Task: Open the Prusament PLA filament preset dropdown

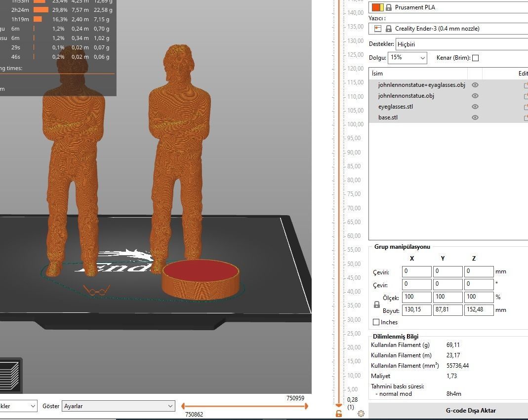Action: 448,7
